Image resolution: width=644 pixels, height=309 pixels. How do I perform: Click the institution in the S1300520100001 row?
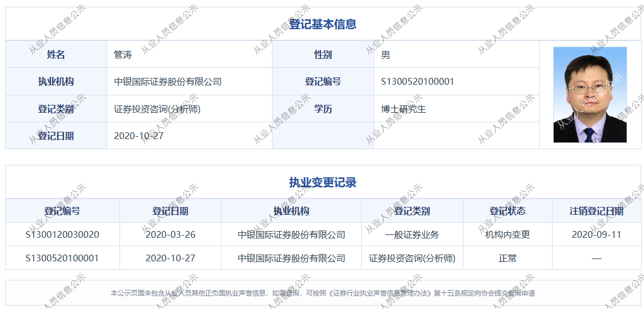tap(291, 258)
